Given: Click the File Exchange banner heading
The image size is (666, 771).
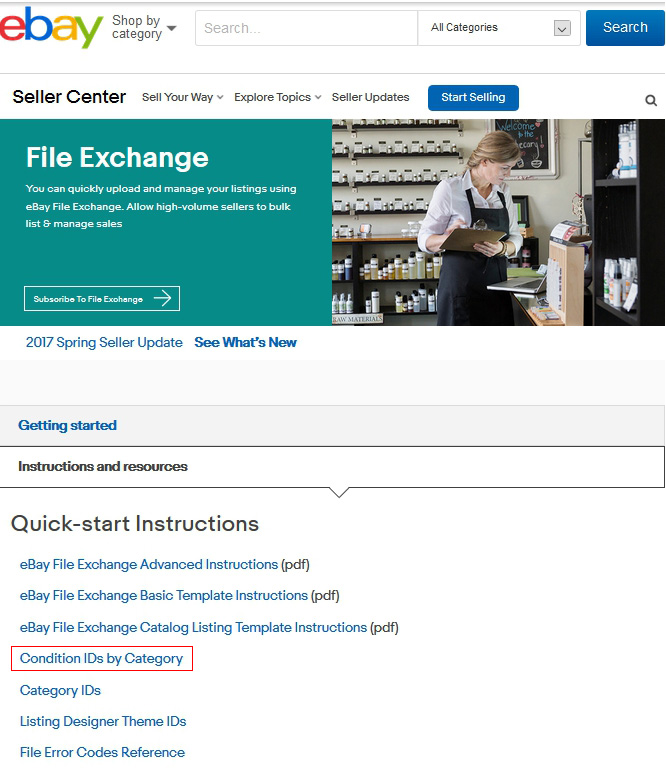Looking at the screenshot, I should click(x=117, y=158).
